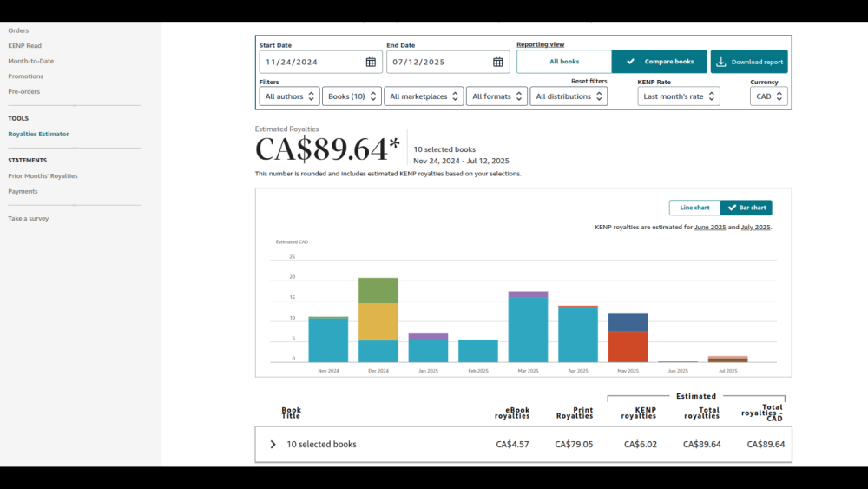The height and width of the screenshot is (489, 868).
Task: Open the All distributions dropdown
Action: (x=569, y=96)
